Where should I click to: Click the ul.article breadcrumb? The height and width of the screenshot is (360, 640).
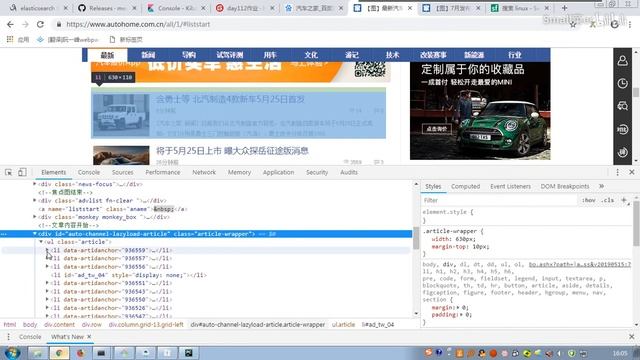pos(343,324)
